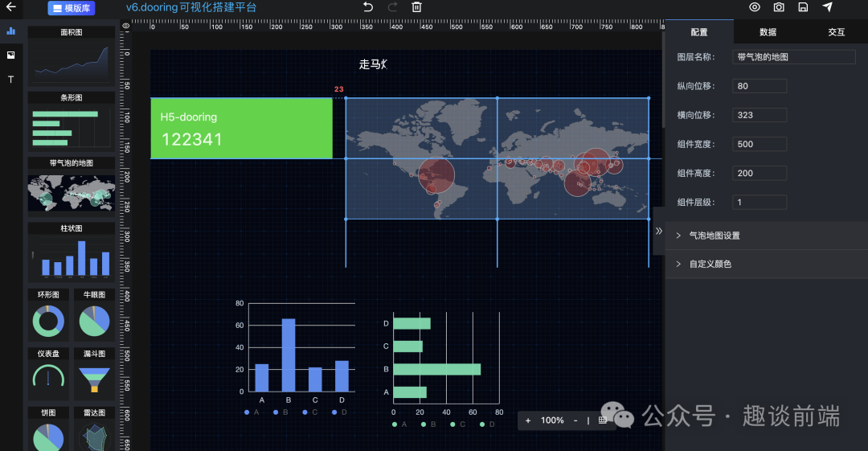Viewport: 868px width, 451px height.
Task: Click the 横向位移 input field
Action: click(759, 115)
